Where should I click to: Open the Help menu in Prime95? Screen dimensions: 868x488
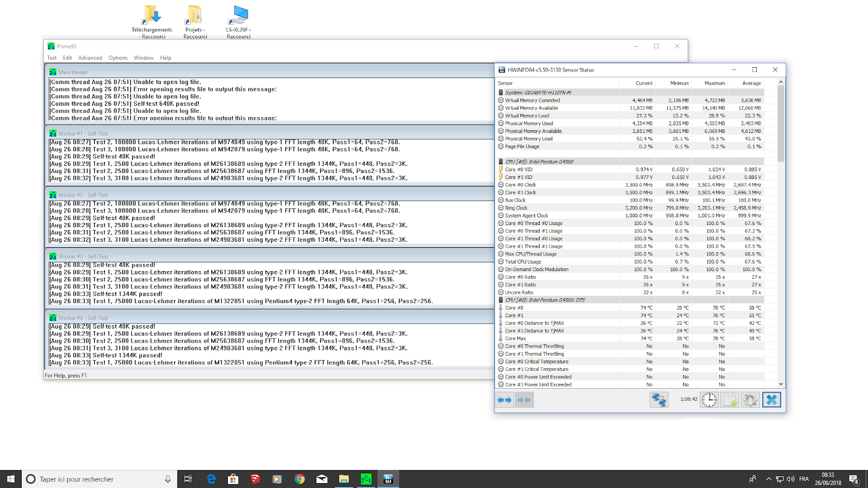pos(165,58)
